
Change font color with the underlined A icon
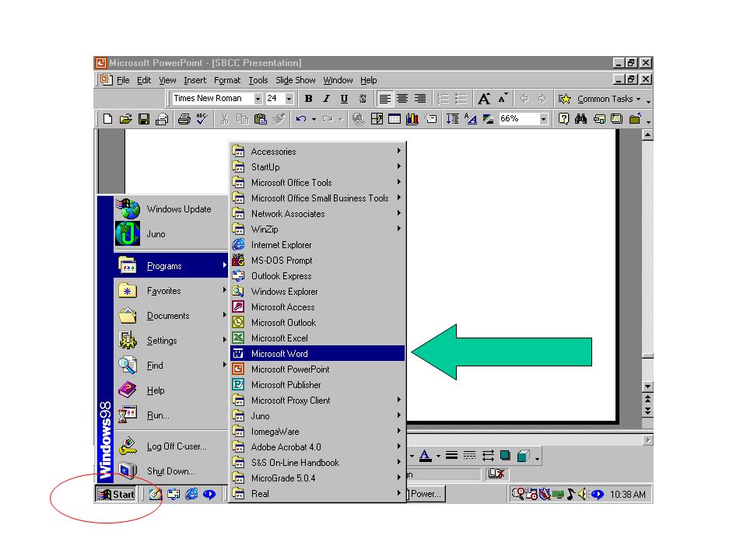(426, 456)
